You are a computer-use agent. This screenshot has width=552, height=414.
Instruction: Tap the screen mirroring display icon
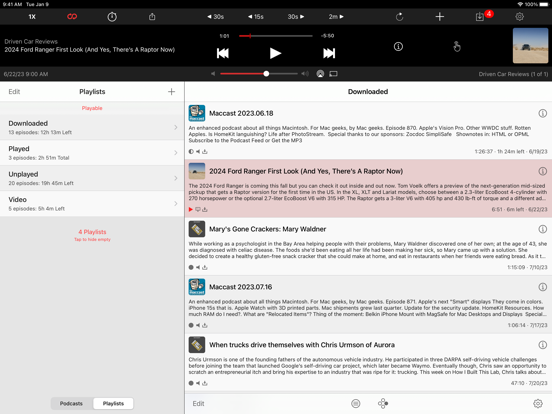coord(333,74)
